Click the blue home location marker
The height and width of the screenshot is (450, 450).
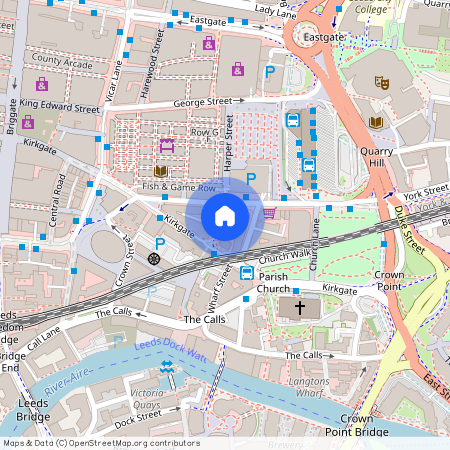[225, 217]
